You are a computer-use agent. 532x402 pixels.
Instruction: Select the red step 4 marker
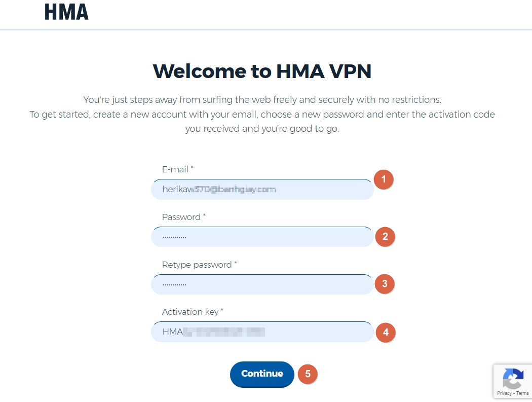(x=386, y=333)
